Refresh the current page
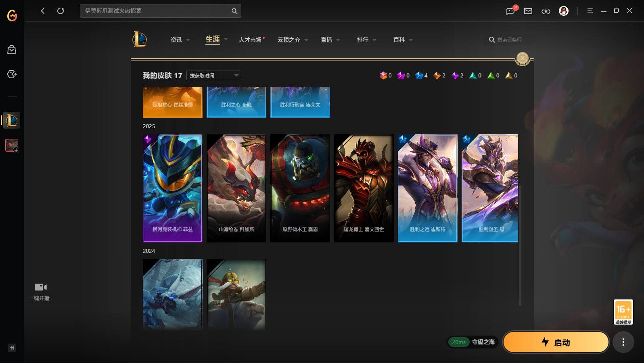Image resolution: width=644 pixels, height=363 pixels. pos(61,11)
